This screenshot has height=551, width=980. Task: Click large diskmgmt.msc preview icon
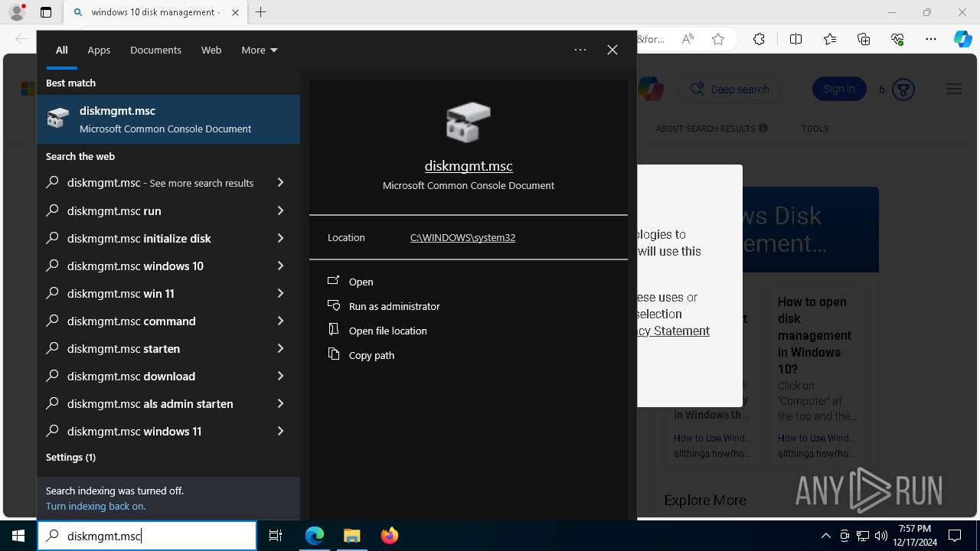468,122
